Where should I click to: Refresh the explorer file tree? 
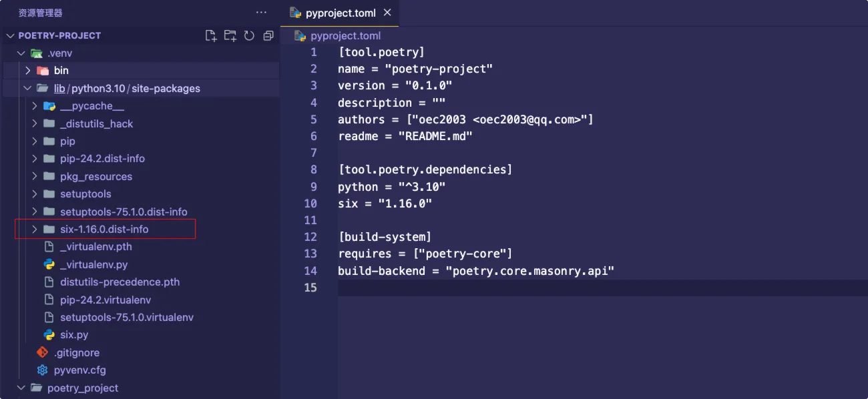pyautogui.click(x=249, y=35)
